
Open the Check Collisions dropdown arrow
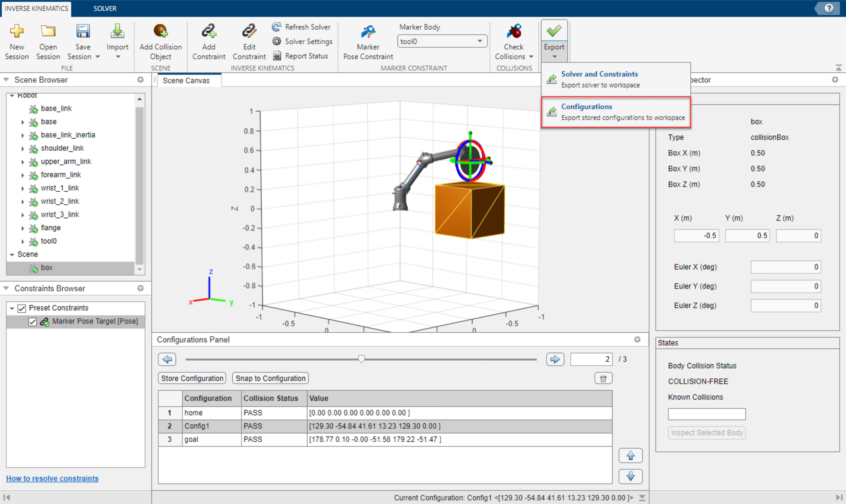pos(531,57)
